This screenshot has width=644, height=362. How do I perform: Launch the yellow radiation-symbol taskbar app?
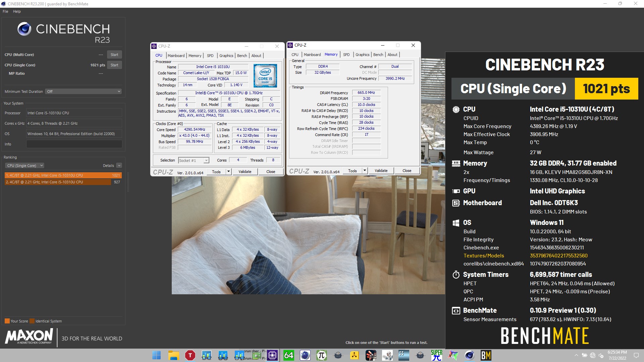(354, 355)
